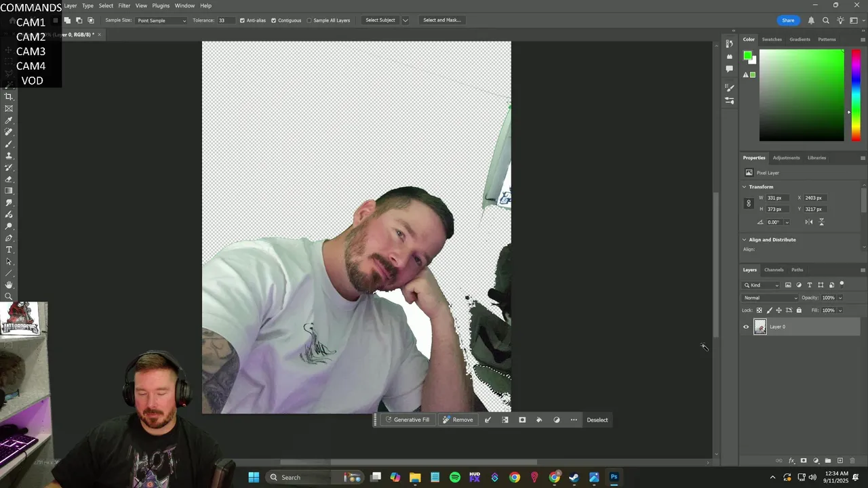Click notifications bell icon
868x488 pixels.
(811, 20)
